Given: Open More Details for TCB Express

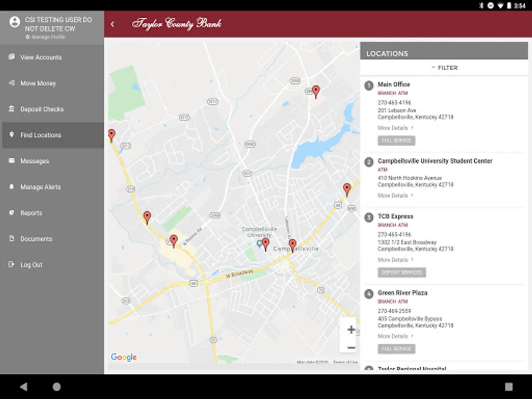Looking at the screenshot, I should pyautogui.click(x=395, y=260).
